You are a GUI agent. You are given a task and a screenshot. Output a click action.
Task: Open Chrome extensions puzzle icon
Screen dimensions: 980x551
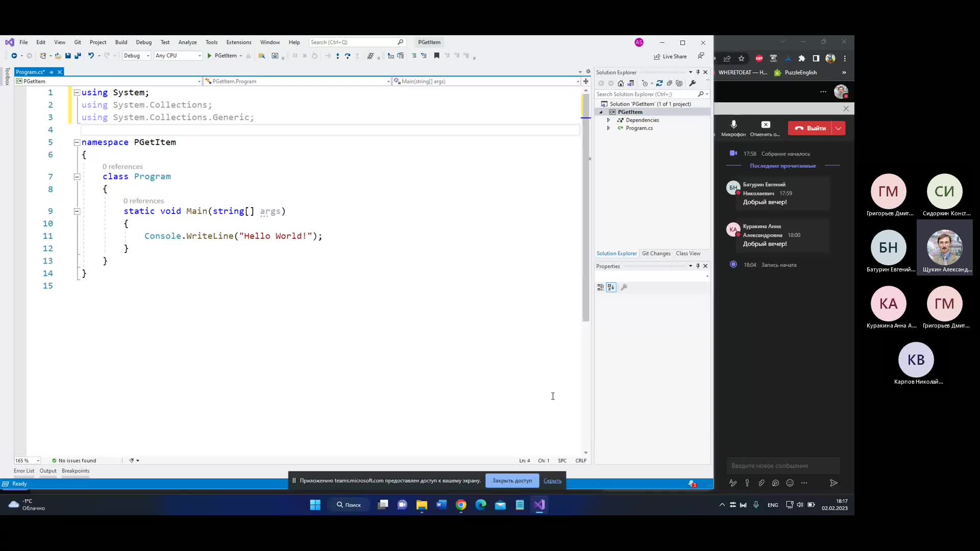coord(802,58)
